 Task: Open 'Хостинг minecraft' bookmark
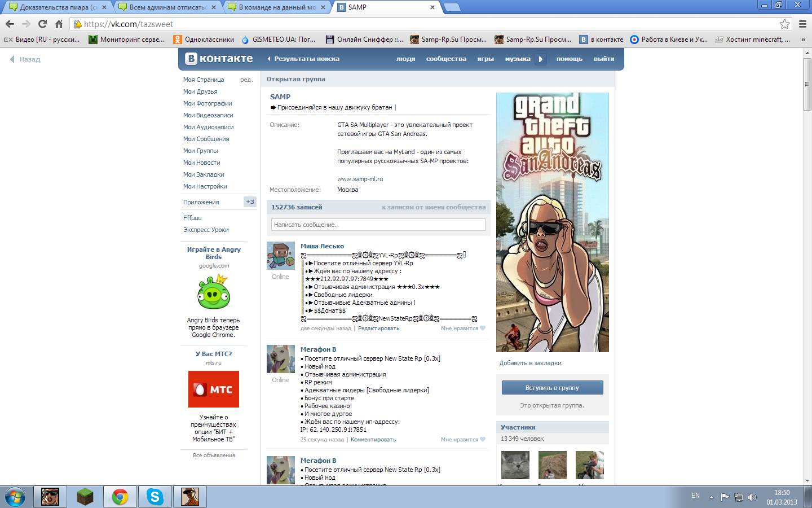[x=752, y=40]
